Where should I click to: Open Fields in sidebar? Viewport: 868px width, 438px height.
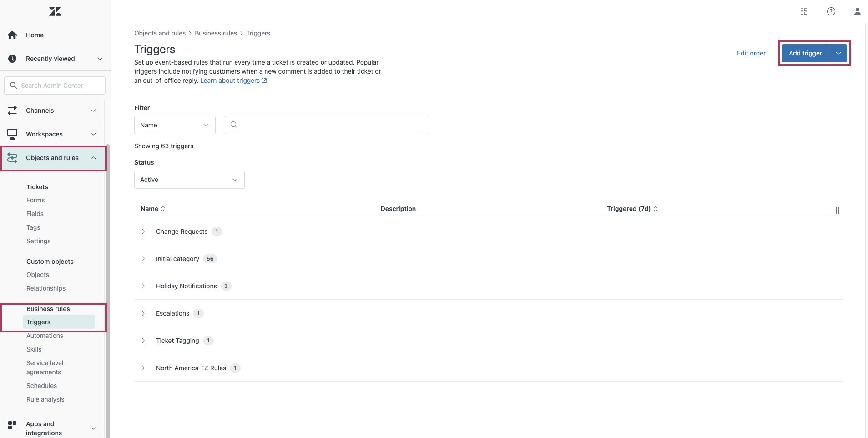(x=35, y=214)
